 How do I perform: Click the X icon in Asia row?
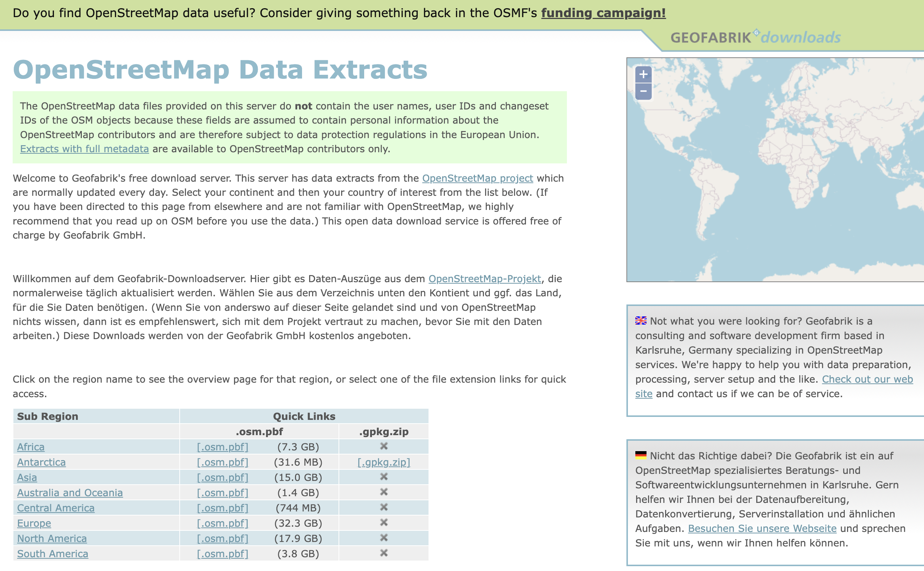384,477
